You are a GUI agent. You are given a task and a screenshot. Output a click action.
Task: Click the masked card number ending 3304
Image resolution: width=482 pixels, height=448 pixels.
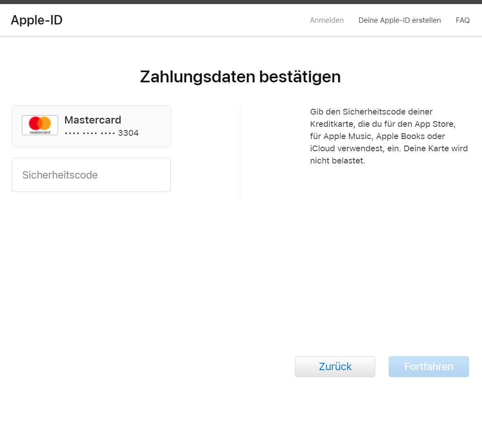(102, 133)
